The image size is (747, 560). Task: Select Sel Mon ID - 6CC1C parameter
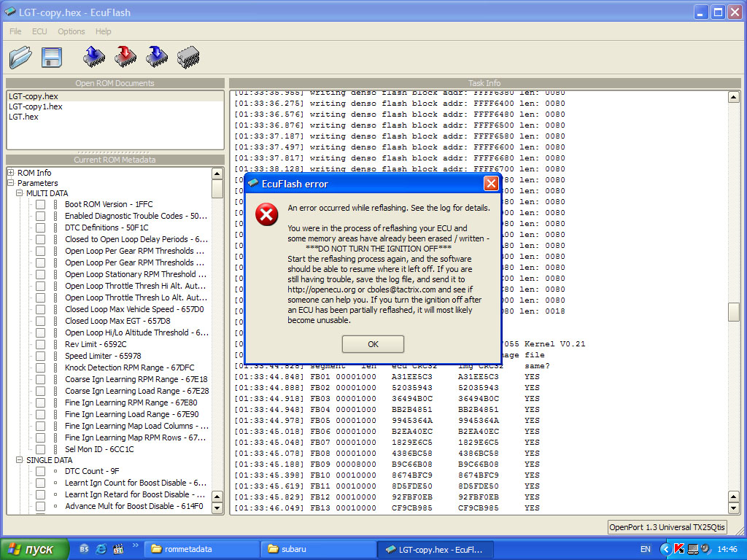point(99,449)
